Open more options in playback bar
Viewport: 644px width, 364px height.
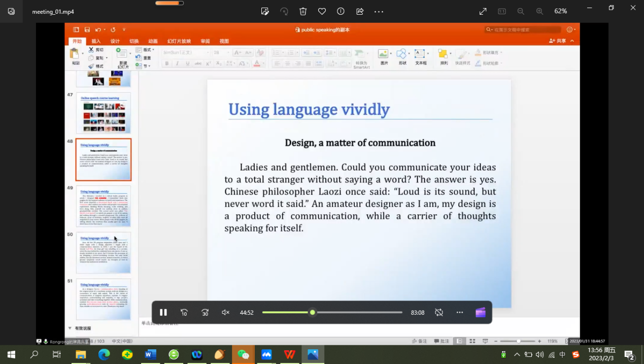(x=460, y=312)
